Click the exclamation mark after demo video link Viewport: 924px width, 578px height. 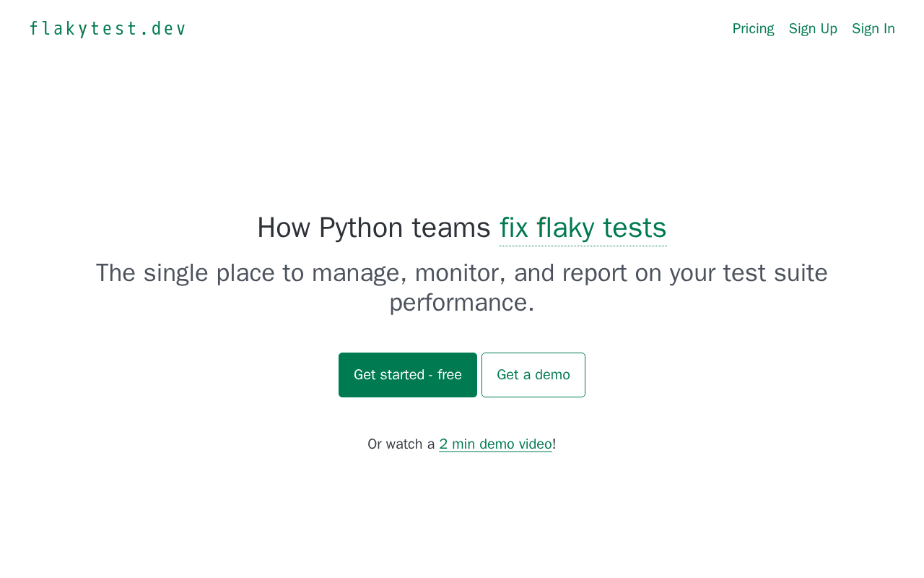554,444
